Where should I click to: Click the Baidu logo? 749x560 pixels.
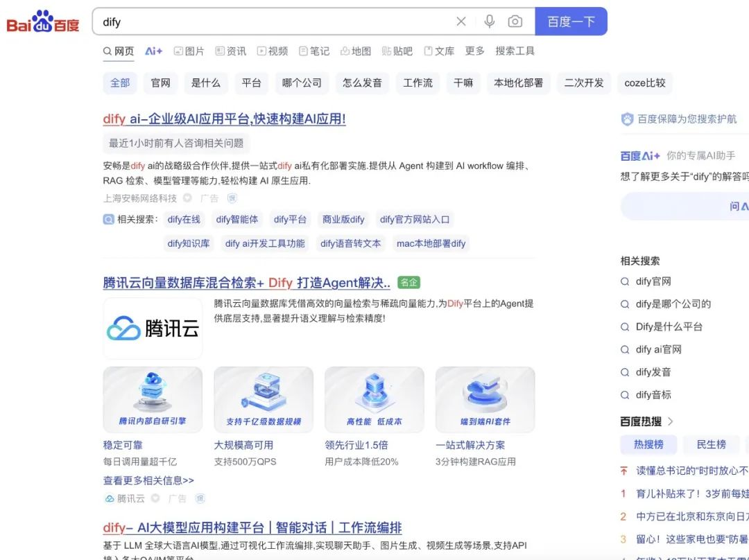(42, 22)
